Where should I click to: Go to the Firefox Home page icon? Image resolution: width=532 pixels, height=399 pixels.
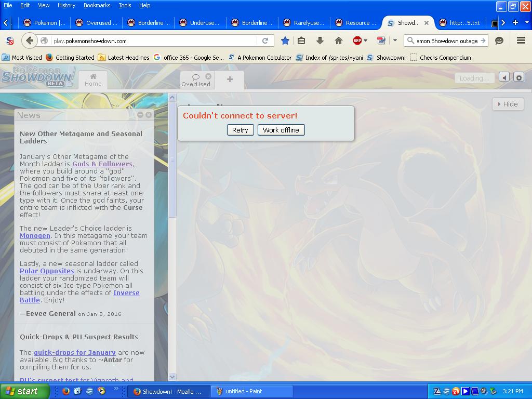click(339, 41)
